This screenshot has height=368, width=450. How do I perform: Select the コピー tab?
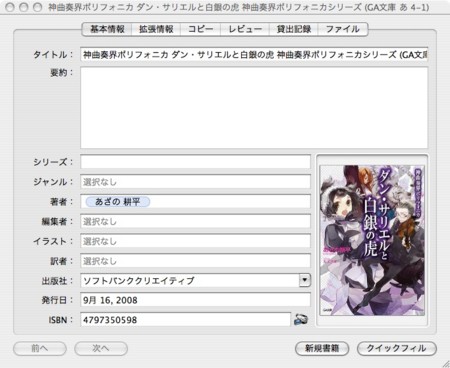tap(200, 29)
